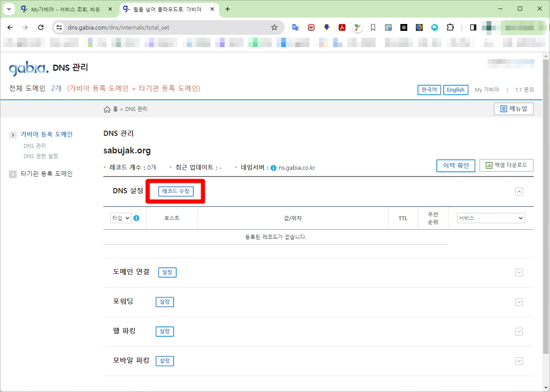Close the My가비아 tab
This screenshot has width=550, height=392.
(110, 9)
